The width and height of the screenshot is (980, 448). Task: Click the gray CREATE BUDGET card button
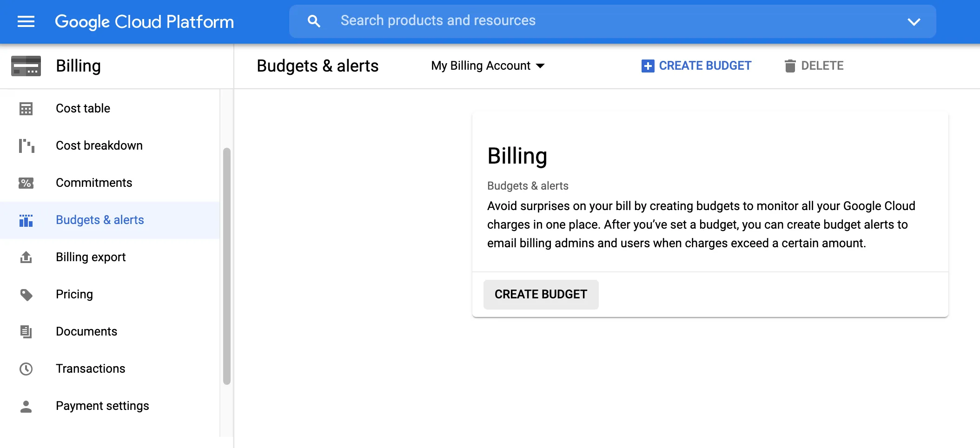(541, 295)
